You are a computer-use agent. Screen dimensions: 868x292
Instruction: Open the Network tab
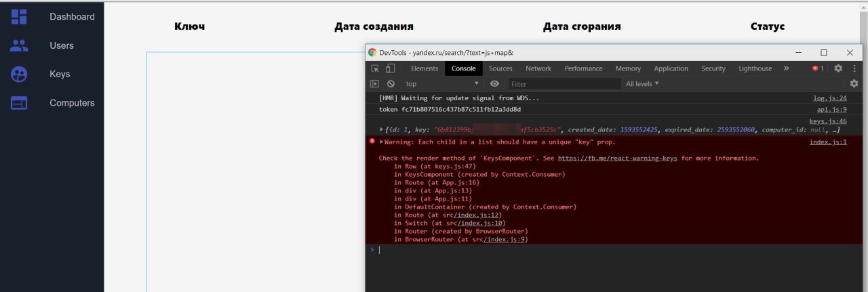click(538, 68)
